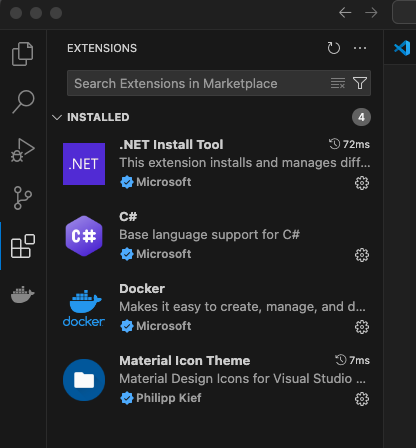Click the 72ms activation time indicator
The image size is (416, 448).
[x=349, y=144]
